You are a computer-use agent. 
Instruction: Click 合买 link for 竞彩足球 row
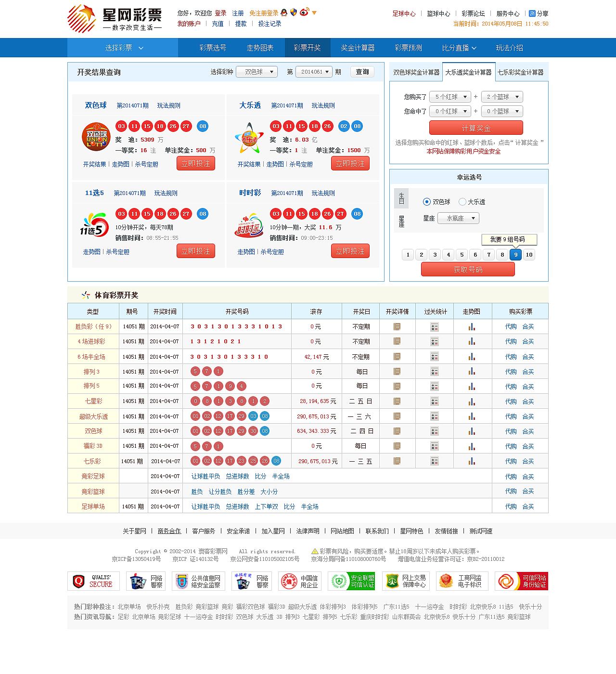[x=528, y=477]
